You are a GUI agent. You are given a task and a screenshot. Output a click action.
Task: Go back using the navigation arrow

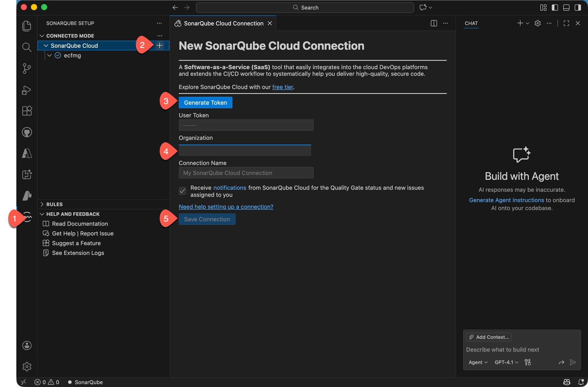175,7
